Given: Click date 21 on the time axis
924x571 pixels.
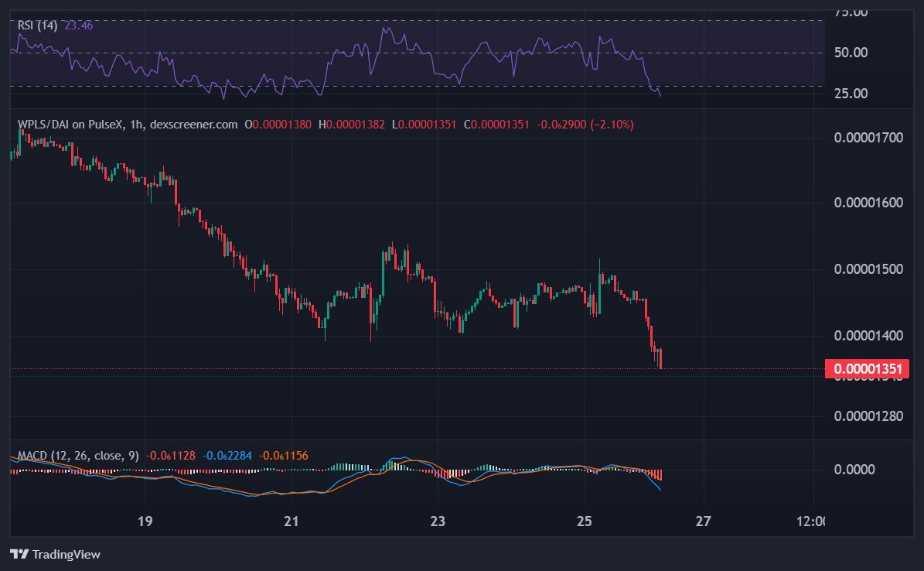Looking at the screenshot, I should (291, 521).
